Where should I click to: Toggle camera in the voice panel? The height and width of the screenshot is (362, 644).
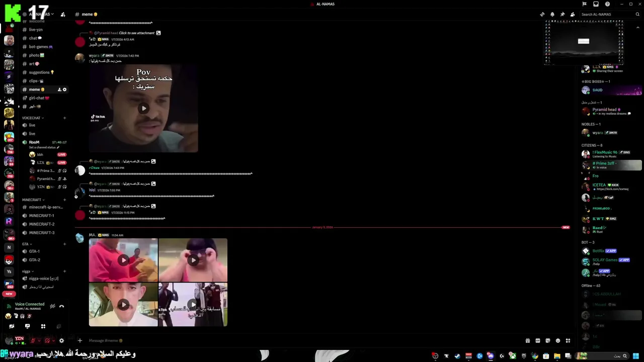tap(12, 326)
